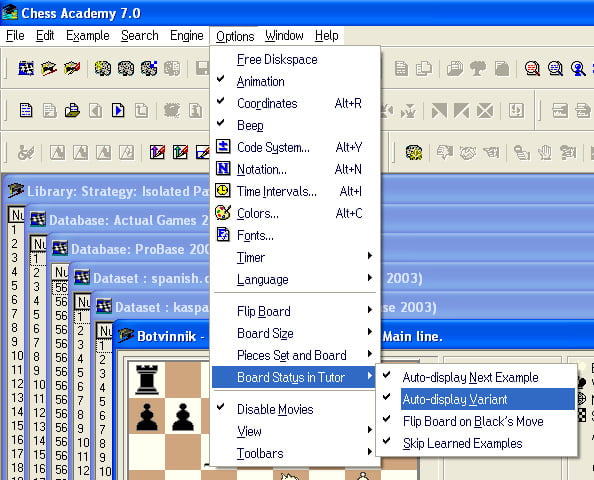Click brain with blue dots icon
This screenshot has width=594, height=480.
(x=149, y=69)
